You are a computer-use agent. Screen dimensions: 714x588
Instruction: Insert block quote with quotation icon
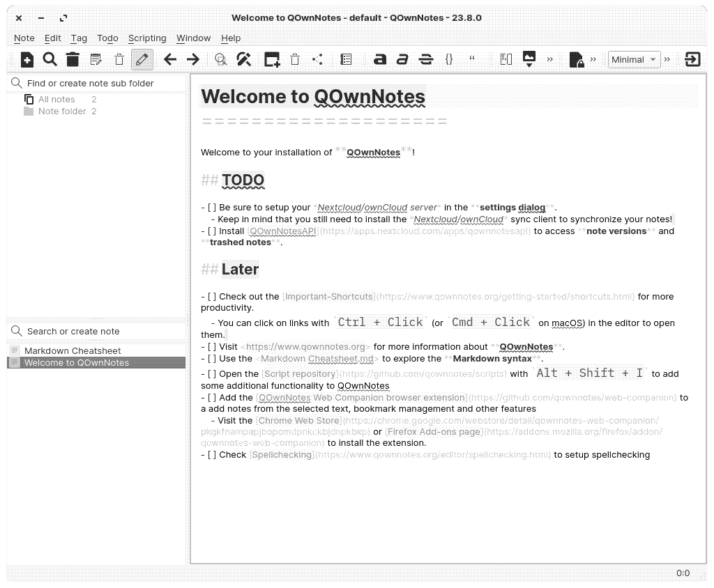coord(472,59)
